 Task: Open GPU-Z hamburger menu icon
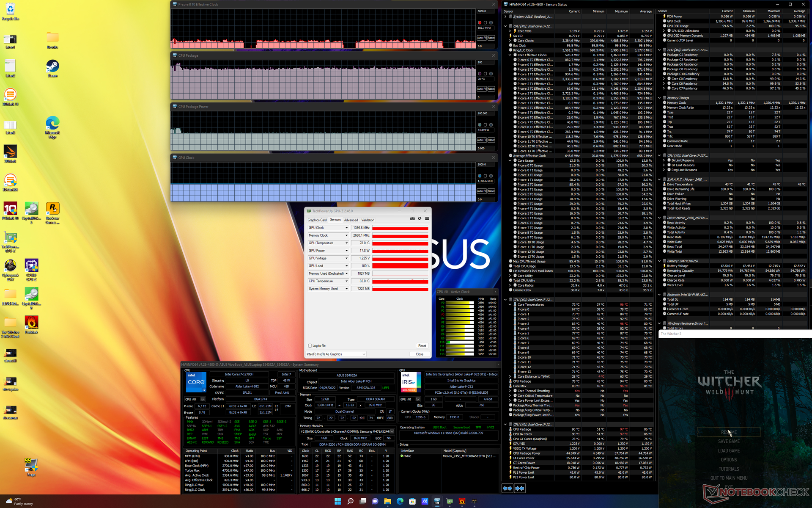click(427, 219)
